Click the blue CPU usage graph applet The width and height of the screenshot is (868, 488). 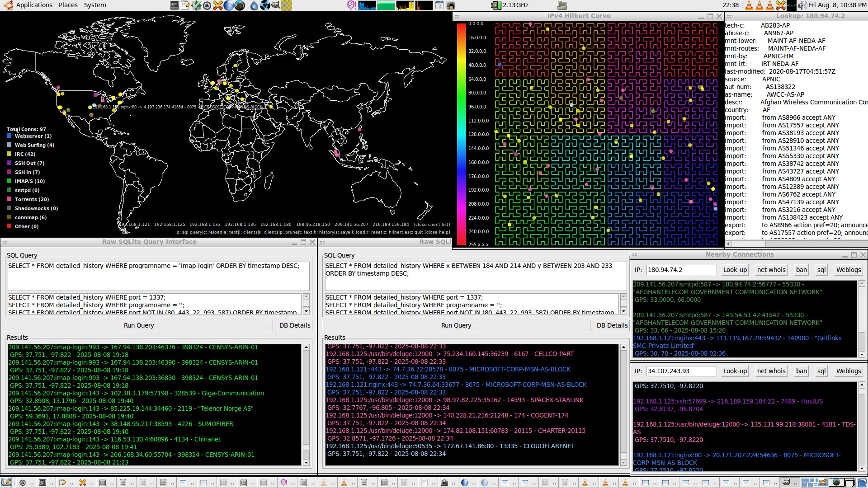pos(367,5)
